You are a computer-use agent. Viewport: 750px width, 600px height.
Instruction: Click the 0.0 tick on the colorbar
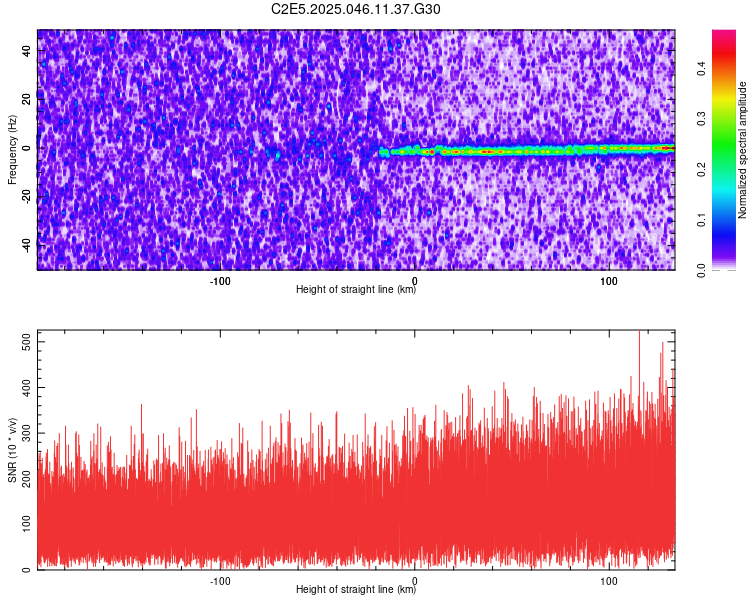[x=701, y=270]
